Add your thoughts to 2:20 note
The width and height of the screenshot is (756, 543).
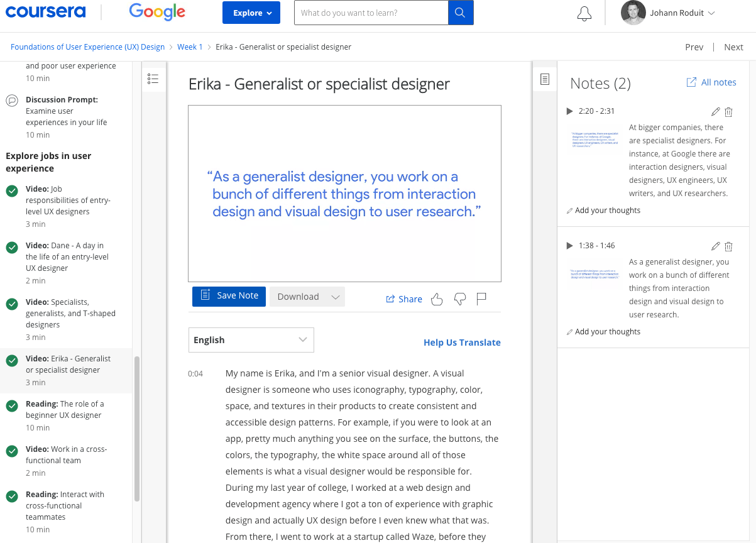coord(608,211)
